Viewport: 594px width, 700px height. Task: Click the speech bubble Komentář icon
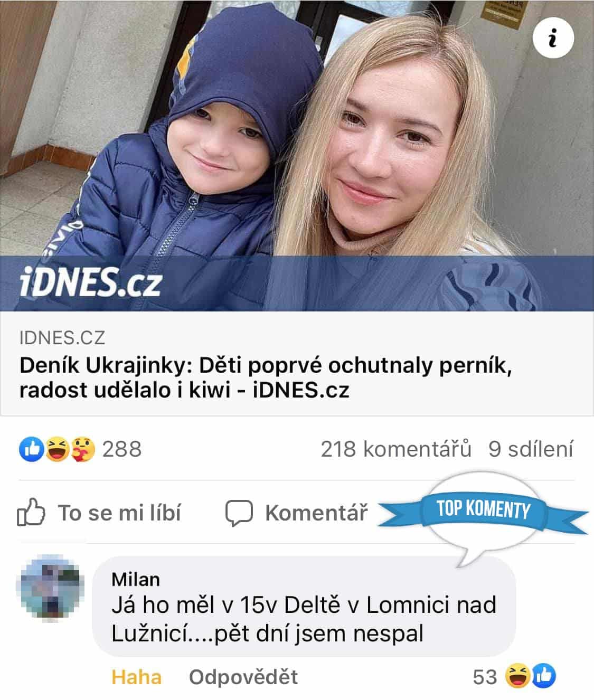click(x=239, y=513)
